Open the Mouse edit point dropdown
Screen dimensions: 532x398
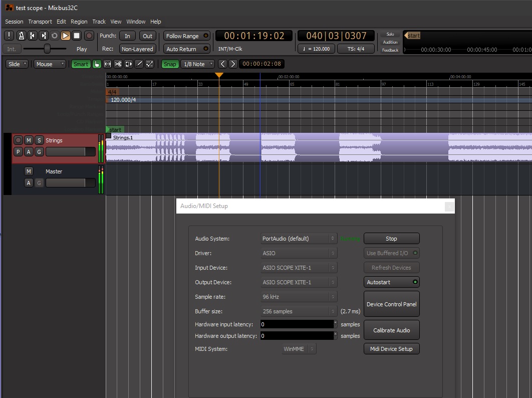pyautogui.click(x=49, y=64)
